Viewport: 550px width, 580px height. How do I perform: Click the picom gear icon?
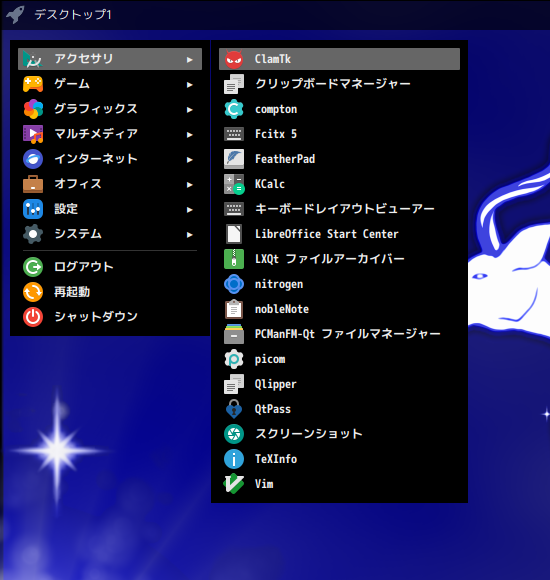click(234, 359)
